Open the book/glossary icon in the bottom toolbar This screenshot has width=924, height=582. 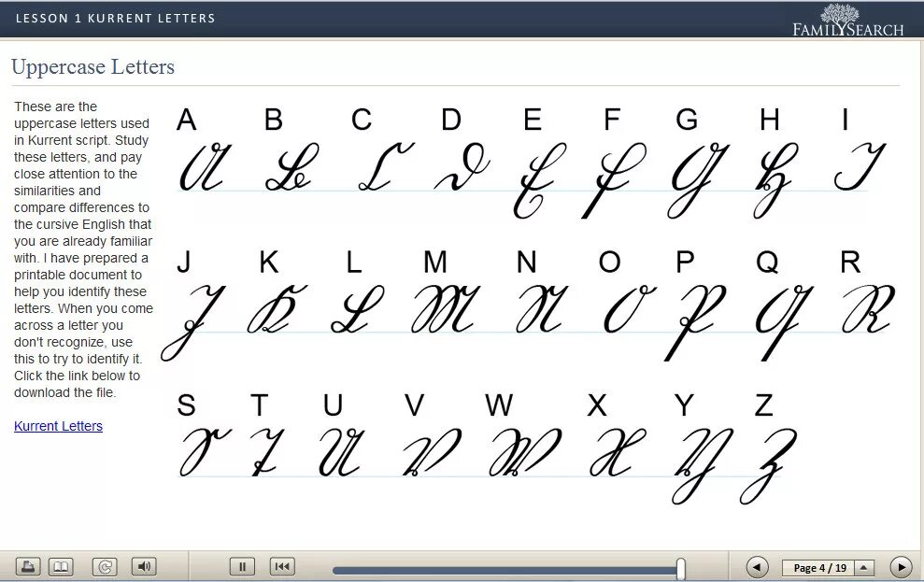pos(62,567)
